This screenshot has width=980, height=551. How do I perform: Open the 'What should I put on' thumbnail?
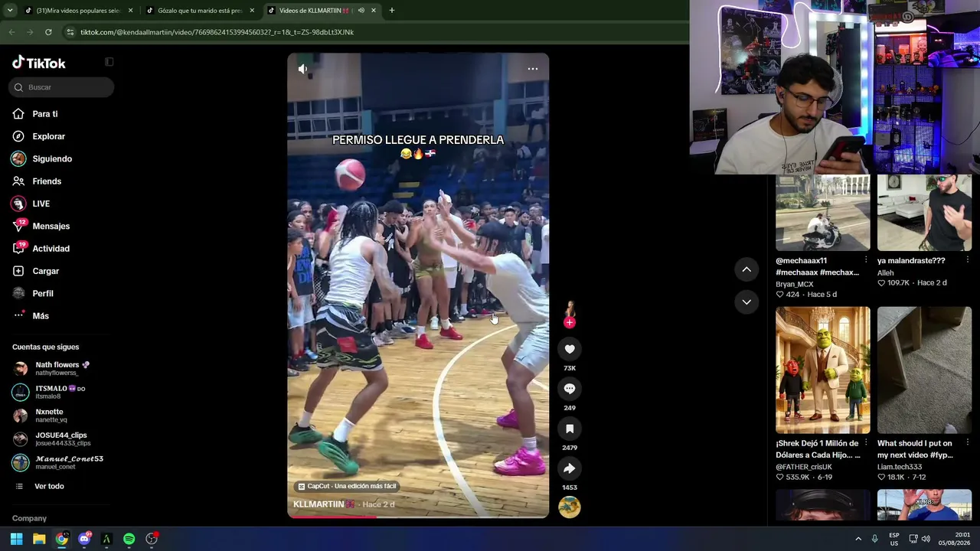[x=925, y=370]
